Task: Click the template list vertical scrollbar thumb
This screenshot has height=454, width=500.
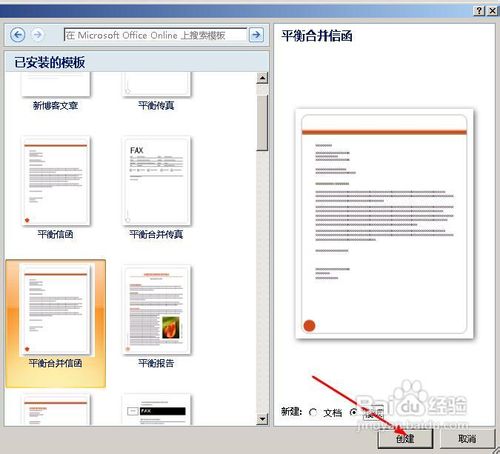Action: tap(263, 123)
